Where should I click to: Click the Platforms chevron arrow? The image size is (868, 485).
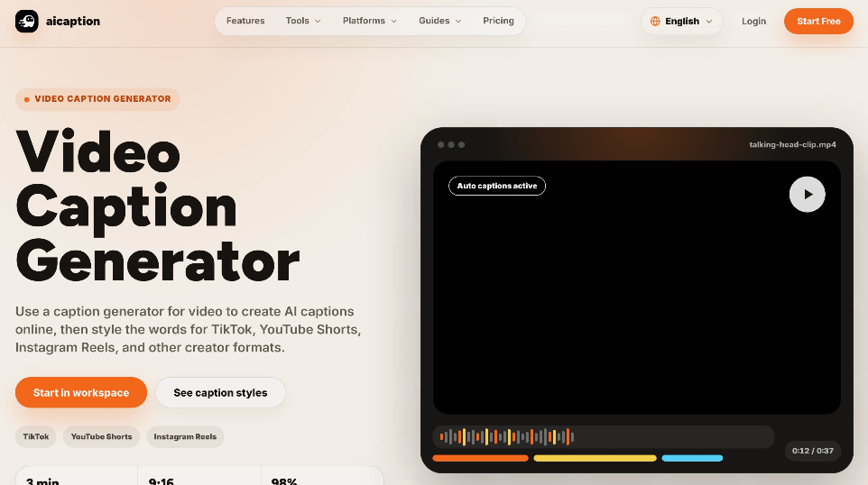point(394,22)
